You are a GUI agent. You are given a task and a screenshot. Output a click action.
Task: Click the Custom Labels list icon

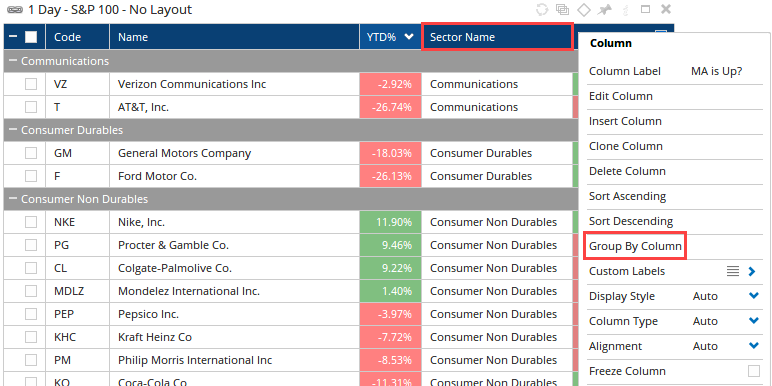click(733, 271)
